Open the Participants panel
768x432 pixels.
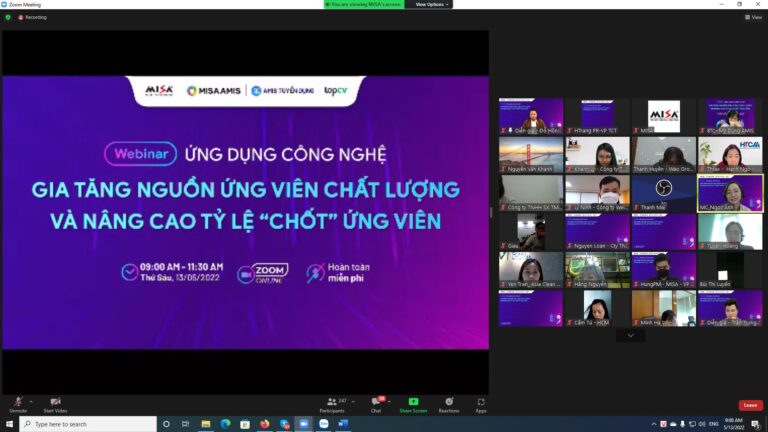331,403
